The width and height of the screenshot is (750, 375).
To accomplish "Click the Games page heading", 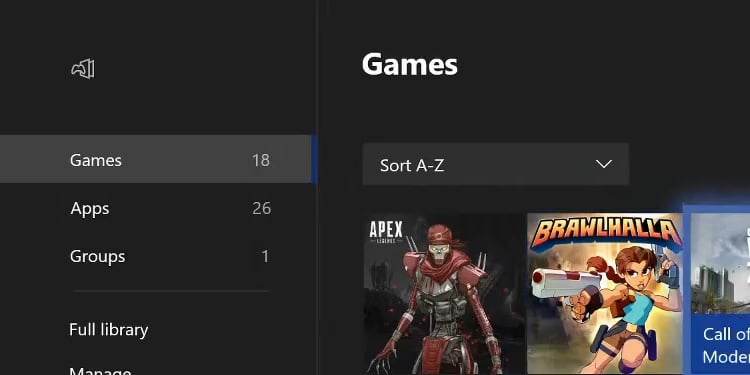I will 409,64.
